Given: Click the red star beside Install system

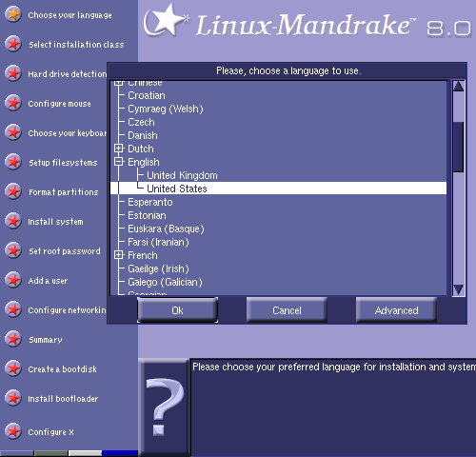Looking at the screenshot, I should click(13, 221).
